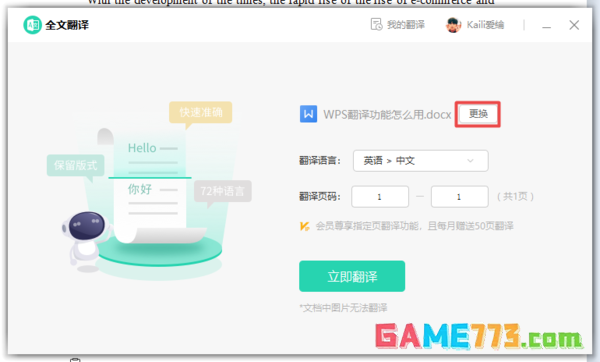The image size is (600, 362).
Task: Click the end page number field
Action: pyautogui.click(x=460, y=197)
